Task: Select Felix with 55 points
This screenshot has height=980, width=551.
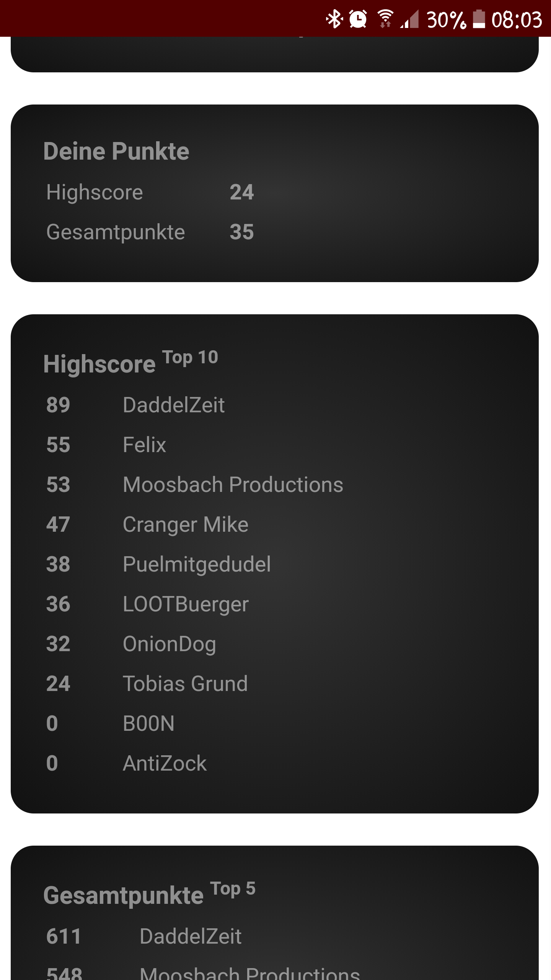Action: point(145,445)
